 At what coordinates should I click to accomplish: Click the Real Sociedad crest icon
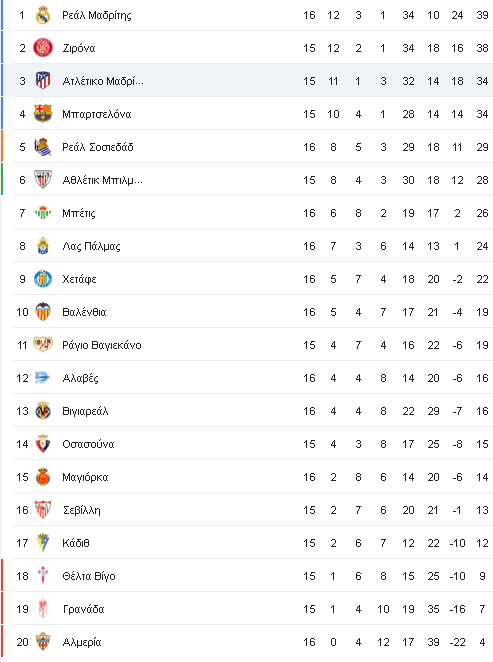tap(43, 147)
